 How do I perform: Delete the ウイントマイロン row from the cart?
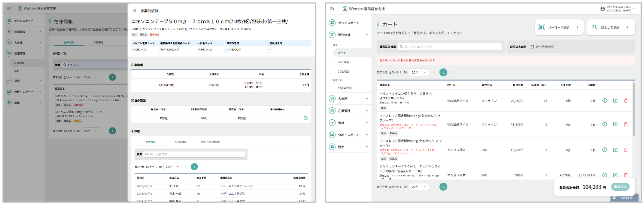[x=626, y=101]
